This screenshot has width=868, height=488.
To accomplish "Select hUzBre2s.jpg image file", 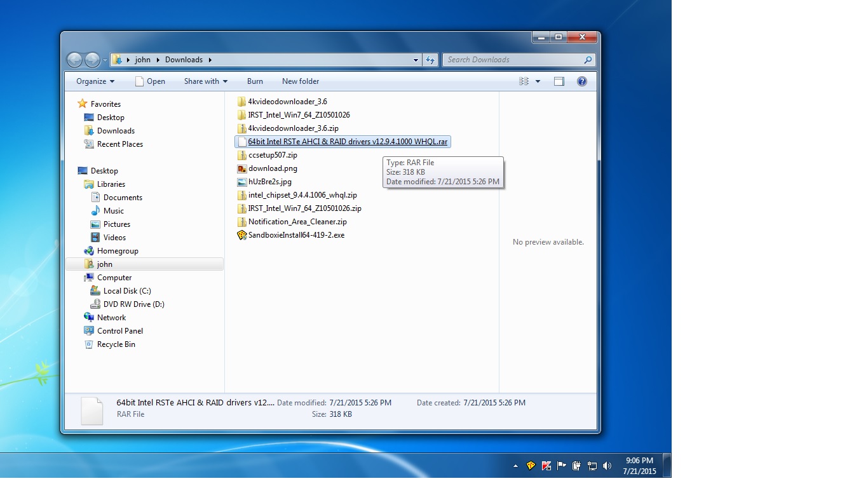I will tap(270, 182).
